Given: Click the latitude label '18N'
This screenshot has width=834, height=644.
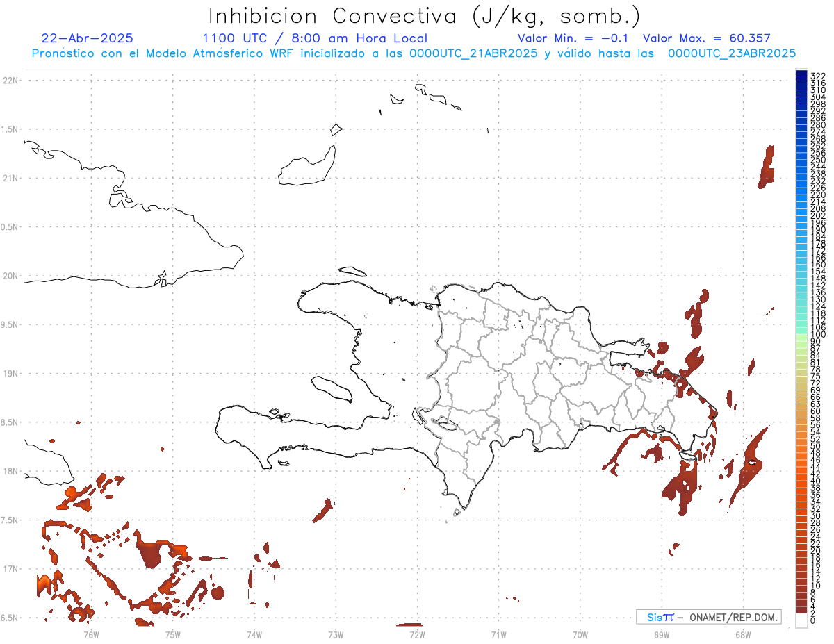Looking at the screenshot, I should (11, 472).
